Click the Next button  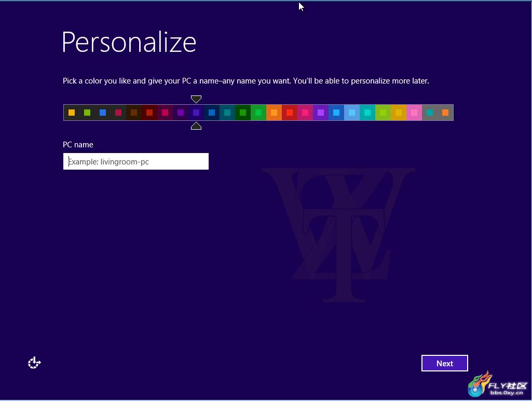point(444,363)
